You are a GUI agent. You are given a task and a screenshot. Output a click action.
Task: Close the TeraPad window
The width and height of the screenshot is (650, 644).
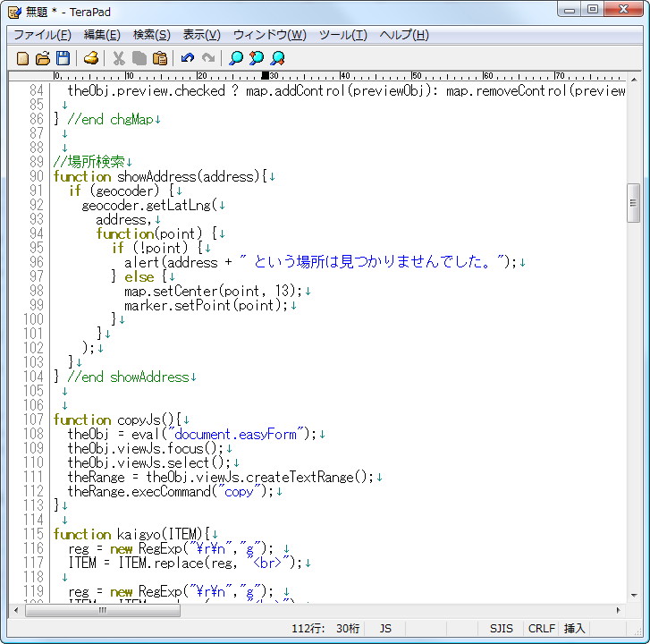click(623, 10)
